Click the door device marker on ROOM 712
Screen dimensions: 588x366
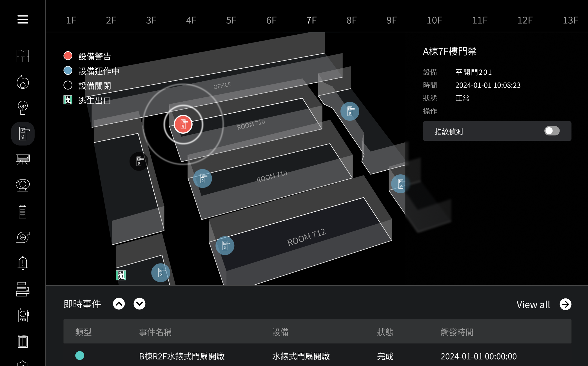[225, 246]
